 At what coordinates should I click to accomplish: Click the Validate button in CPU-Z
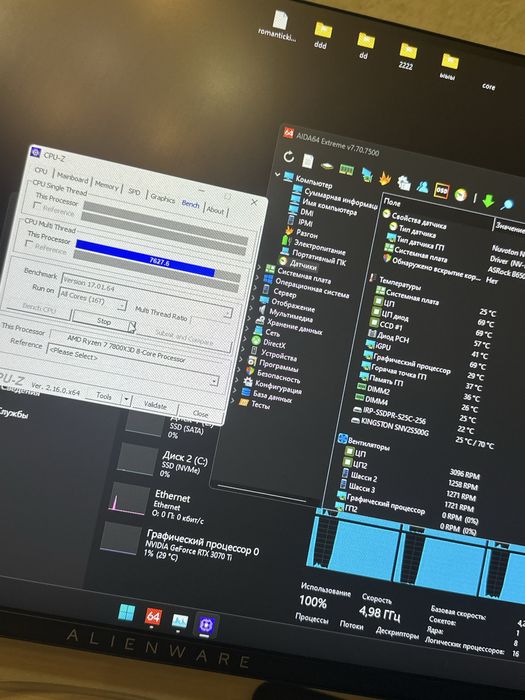click(x=155, y=405)
